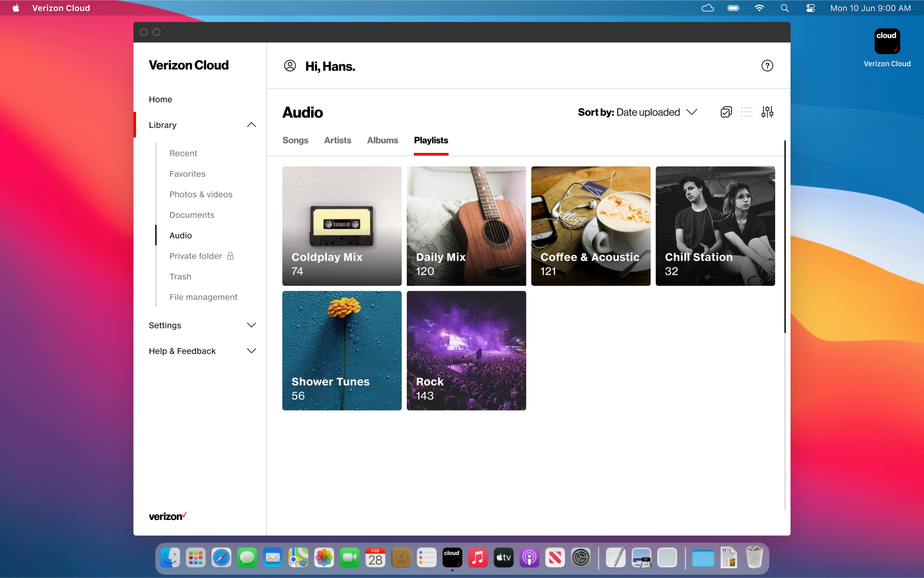Navigate to Trash in the sidebar
The image size is (924, 578).
[180, 276]
